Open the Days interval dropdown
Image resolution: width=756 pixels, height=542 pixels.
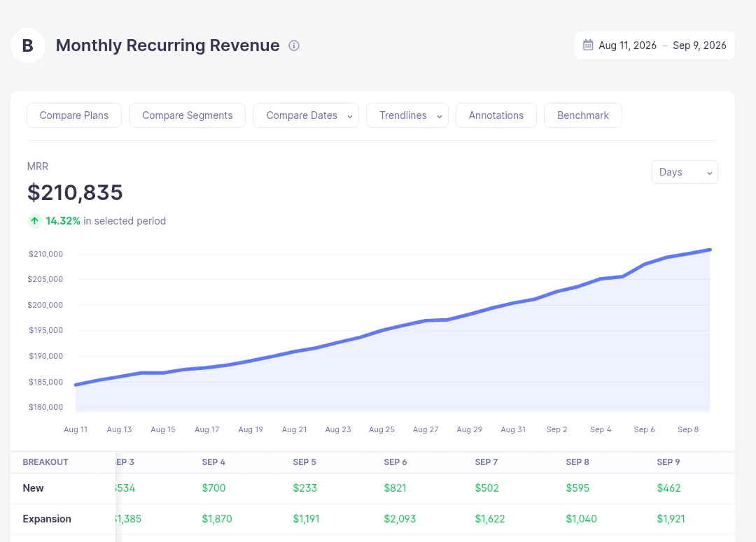tap(685, 172)
